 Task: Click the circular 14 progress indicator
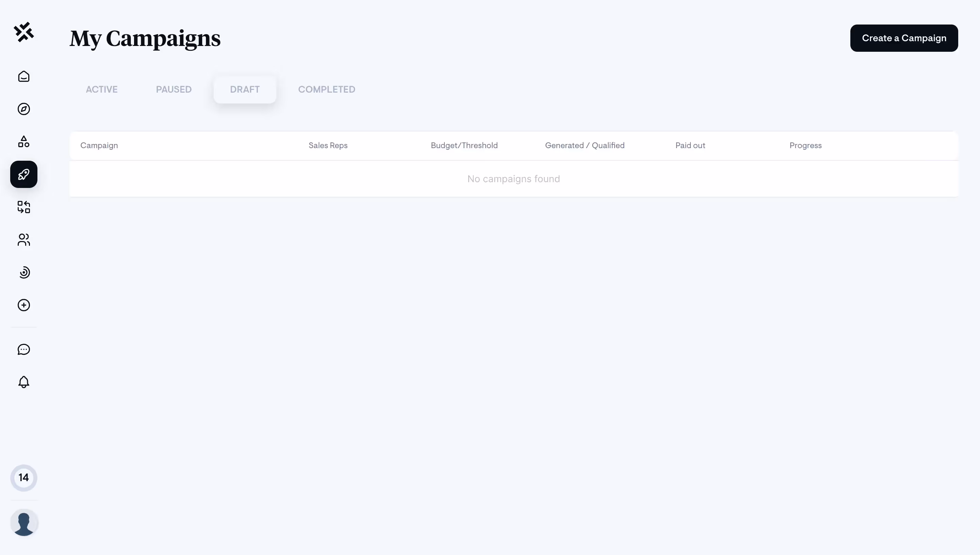(x=23, y=477)
